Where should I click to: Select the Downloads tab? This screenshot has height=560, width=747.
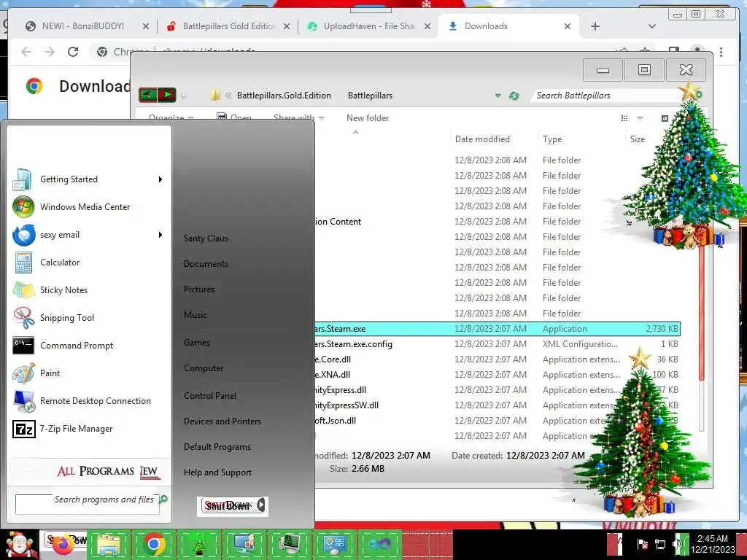coord(508,26)
